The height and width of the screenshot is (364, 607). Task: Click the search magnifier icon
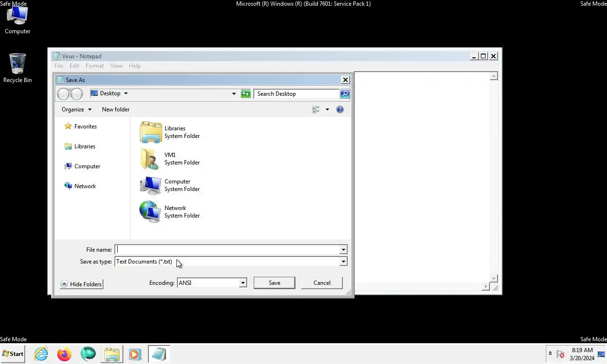(x=345, y=94)
